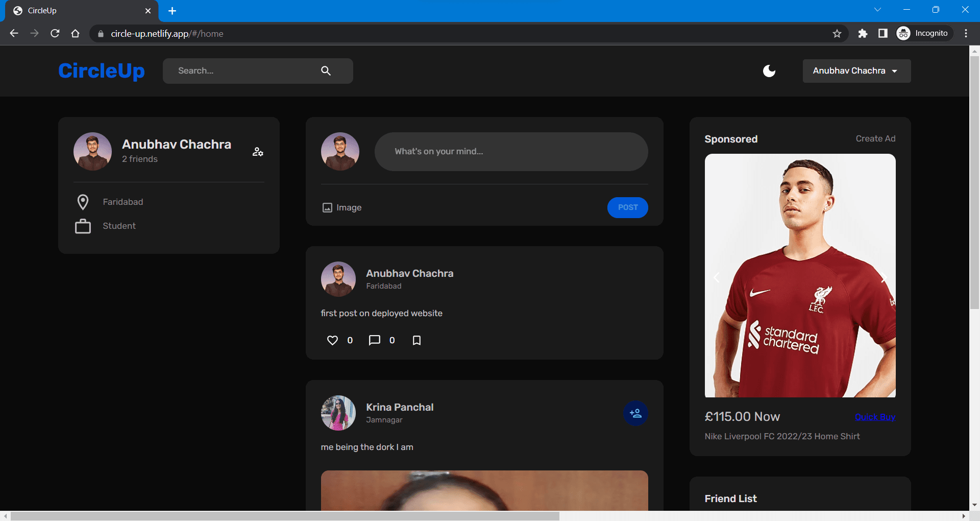The width and height of the screenshot is (980, 521).
Task: Click the CircleUp logo
Action: point(102,70)
